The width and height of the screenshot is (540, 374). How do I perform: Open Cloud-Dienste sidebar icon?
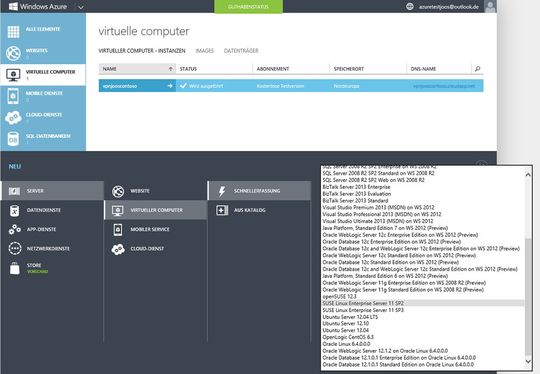click(13, 118)
